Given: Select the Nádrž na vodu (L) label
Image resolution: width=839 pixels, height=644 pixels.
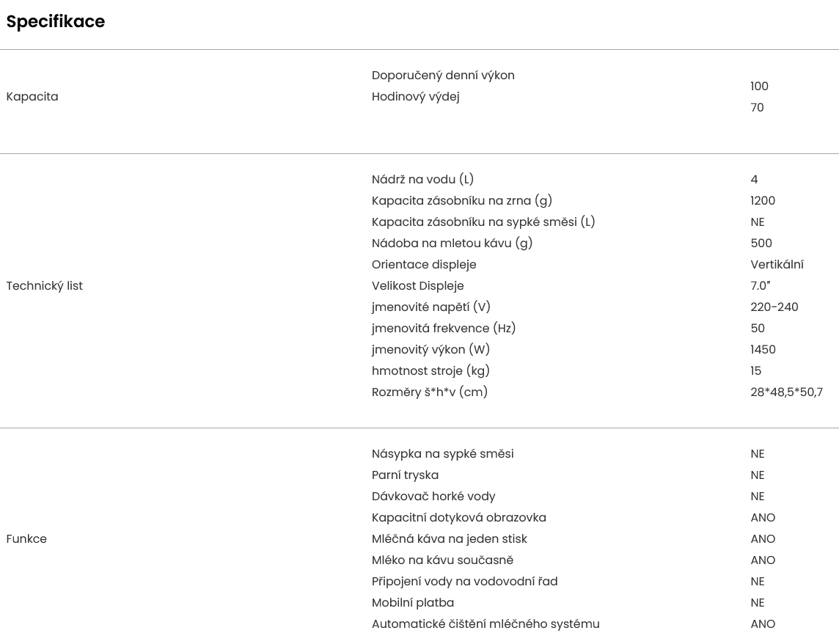Looking at the screenshot, I should pyautogui.click(x=422, y=180).
